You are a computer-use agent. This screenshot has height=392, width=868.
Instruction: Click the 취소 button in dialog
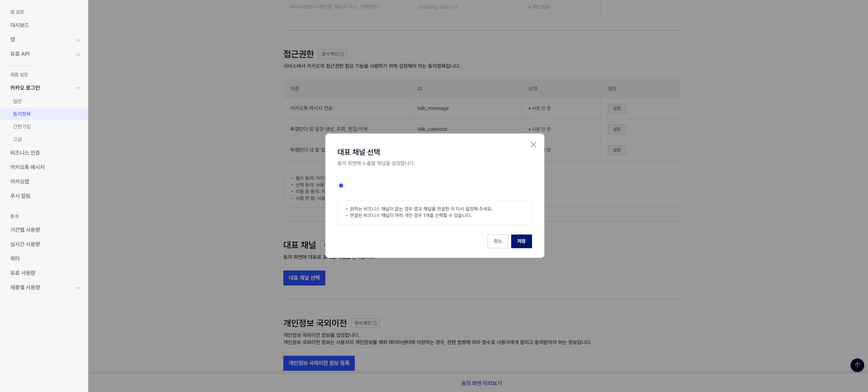498,241
